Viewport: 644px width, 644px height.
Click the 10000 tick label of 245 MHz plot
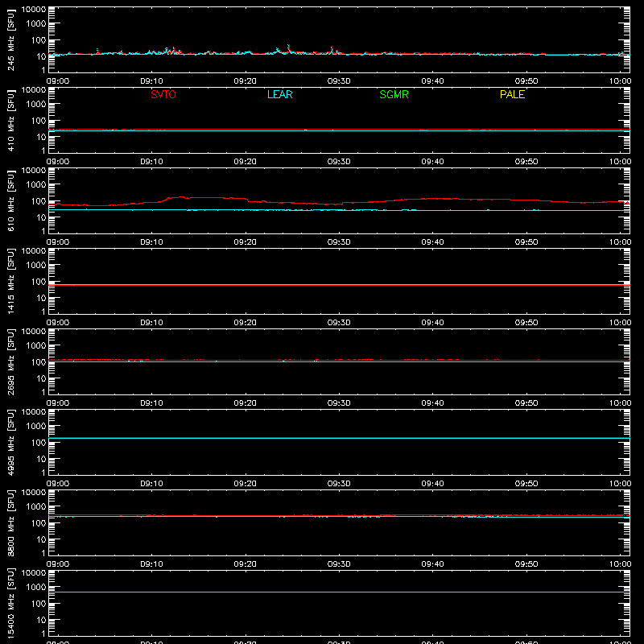[34, 10]
